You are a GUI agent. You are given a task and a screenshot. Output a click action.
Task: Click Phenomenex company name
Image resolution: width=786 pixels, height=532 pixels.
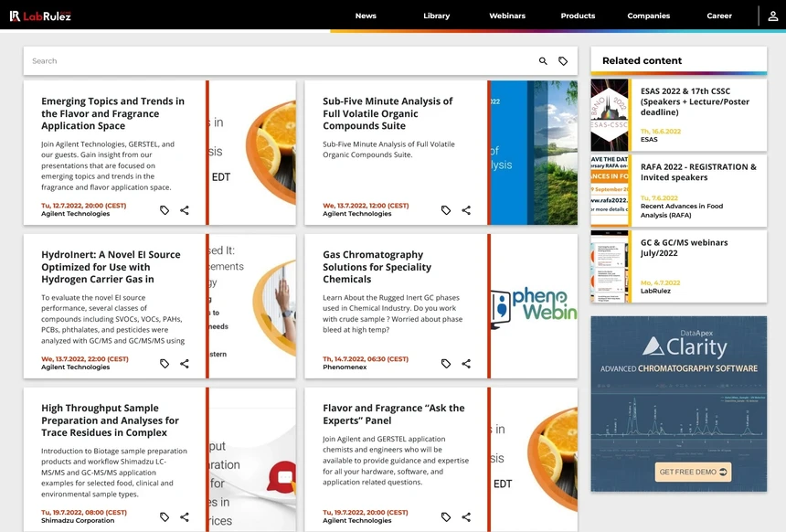click(x=345, y=367)
